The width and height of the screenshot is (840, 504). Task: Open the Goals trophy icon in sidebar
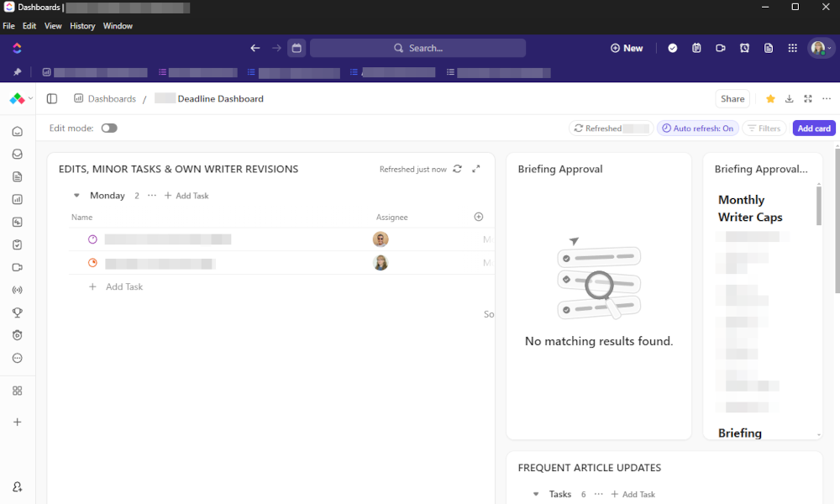(x=17, y=312)
